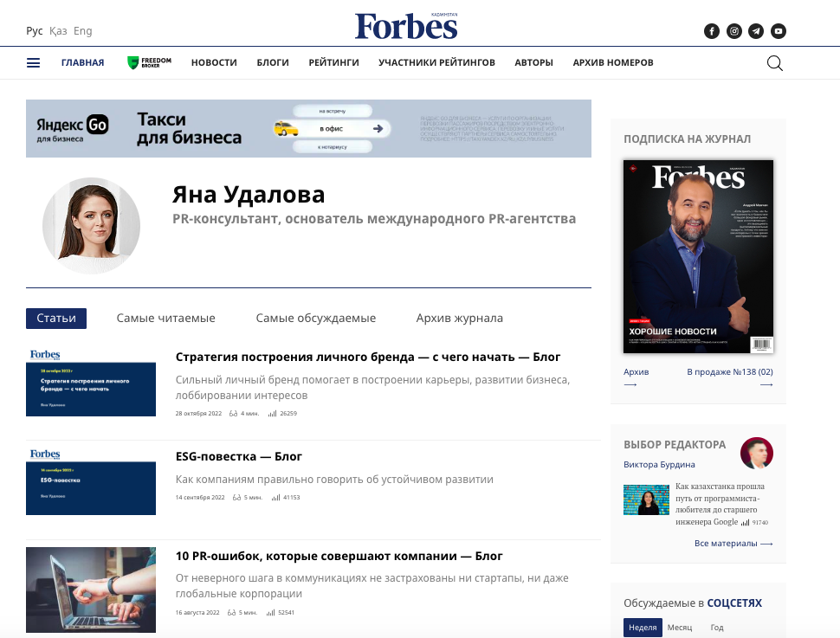Open article Стратегия построения личного бренда
The height and width of the screenshot is (638, 840).
pyautogui.click(x=368, y=357)
